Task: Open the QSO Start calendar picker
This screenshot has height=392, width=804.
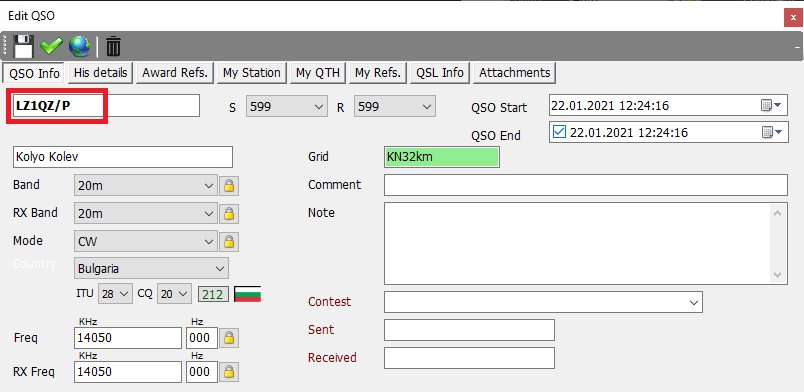Action: (x=771, y=105)
